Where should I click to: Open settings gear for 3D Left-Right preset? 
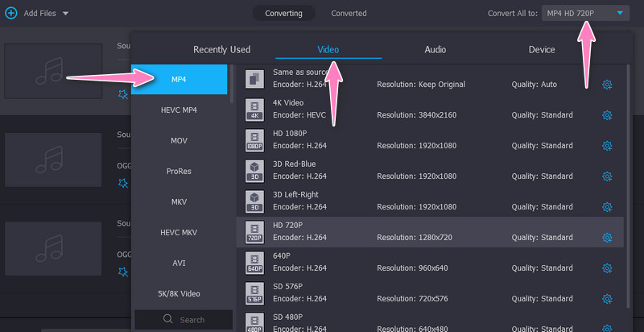pos(607,207)
